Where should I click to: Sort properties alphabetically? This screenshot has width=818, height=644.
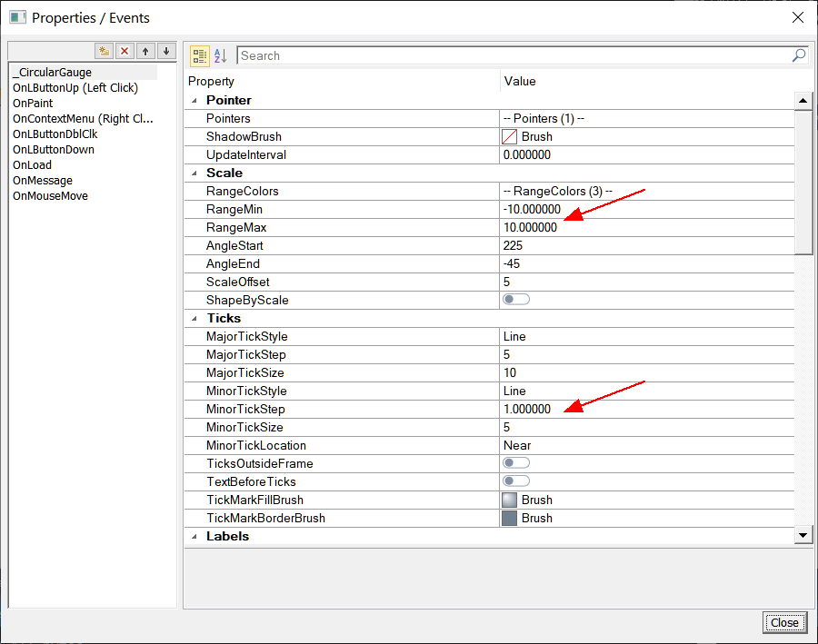pyautogui.click(x=221, y=55)
